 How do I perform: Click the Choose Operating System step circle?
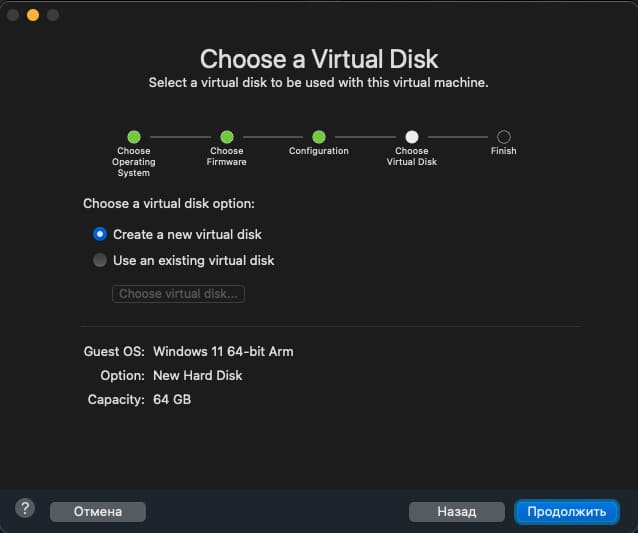pyautogui.click(x=133, y=137)
